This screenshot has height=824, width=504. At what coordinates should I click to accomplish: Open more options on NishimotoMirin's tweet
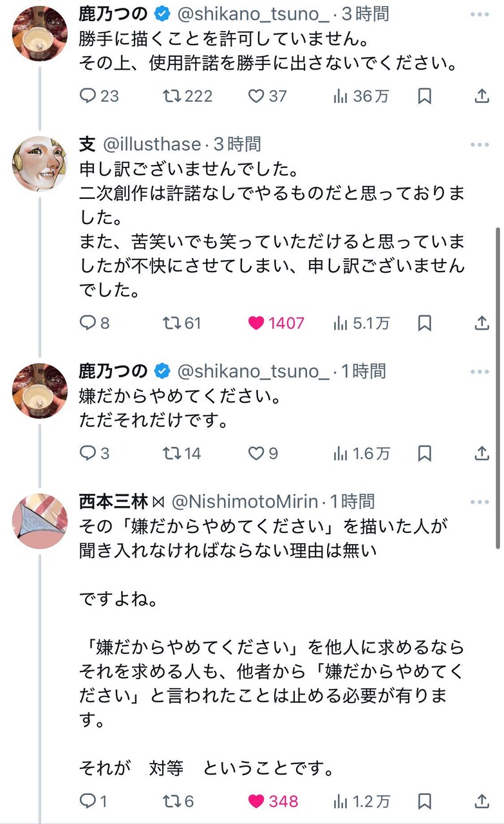point(480,501)
